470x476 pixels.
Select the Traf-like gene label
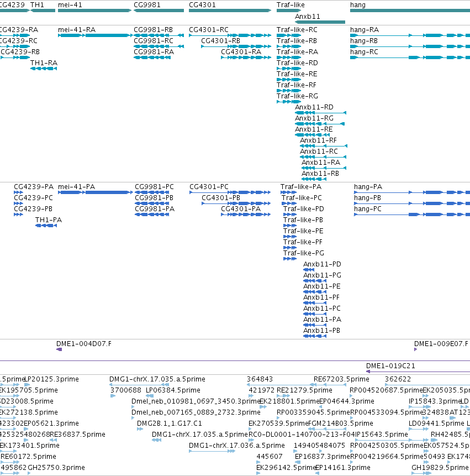pyautogui.click(x=291, y=5)
